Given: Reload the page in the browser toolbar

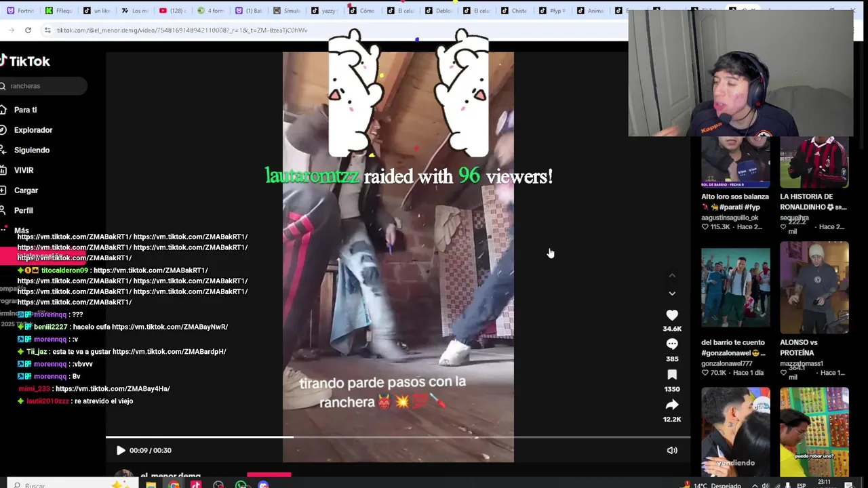Looking at the screenshot, I should coord(28,30).
